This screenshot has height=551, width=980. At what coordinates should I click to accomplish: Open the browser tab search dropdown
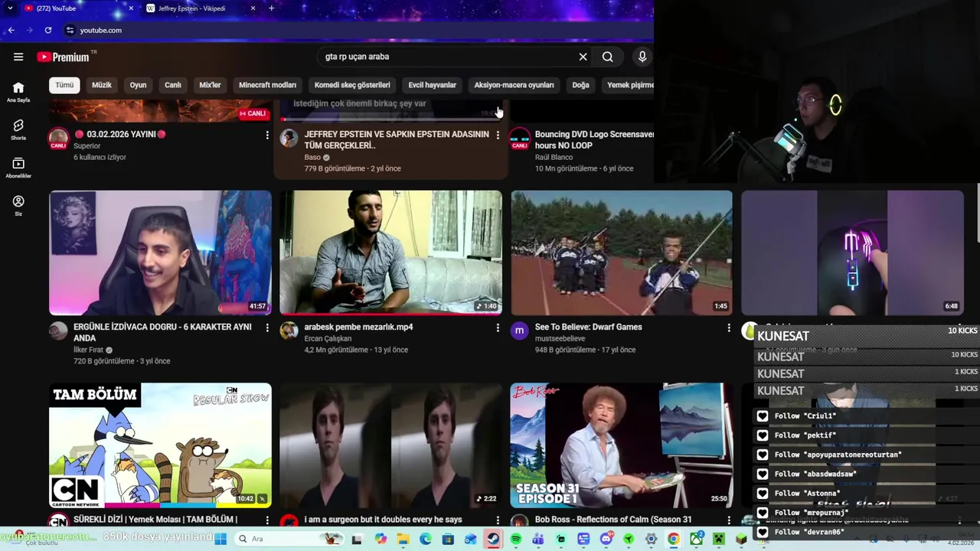coord(10,8)
